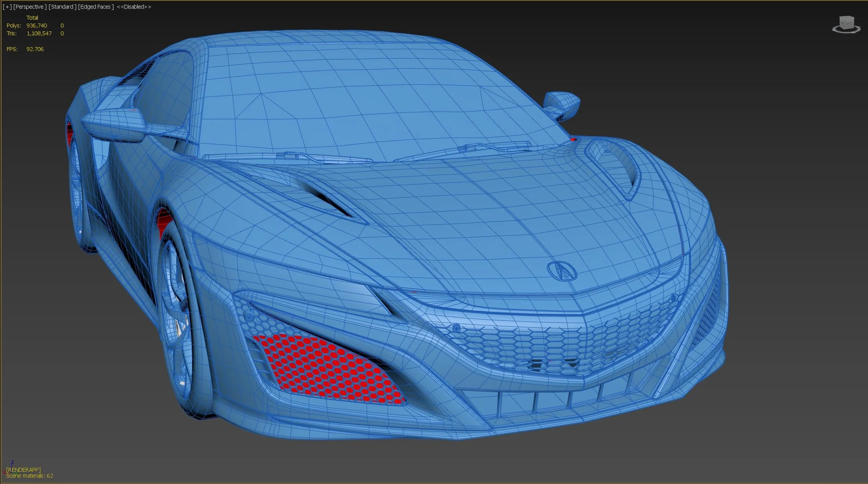Open the [+] general viewport menu
The height and width of the screenshot is (484, 868).
click(x=7, y=7)
